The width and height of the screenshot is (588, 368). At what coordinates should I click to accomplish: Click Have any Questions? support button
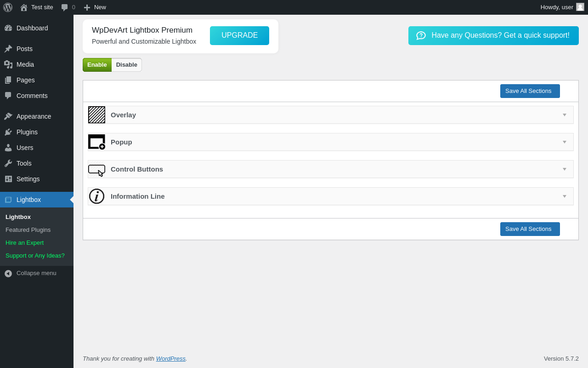pos(493,35)
